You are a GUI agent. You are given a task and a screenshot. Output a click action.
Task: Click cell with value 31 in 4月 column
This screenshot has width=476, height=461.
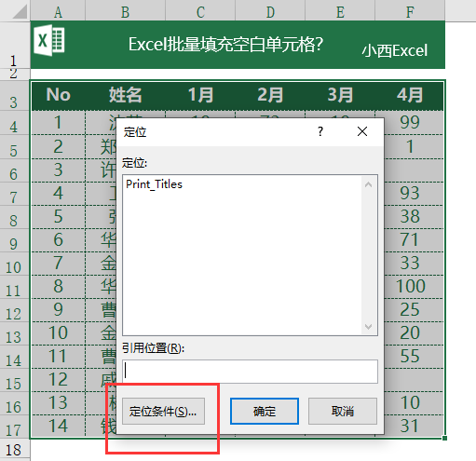(414, 426)
